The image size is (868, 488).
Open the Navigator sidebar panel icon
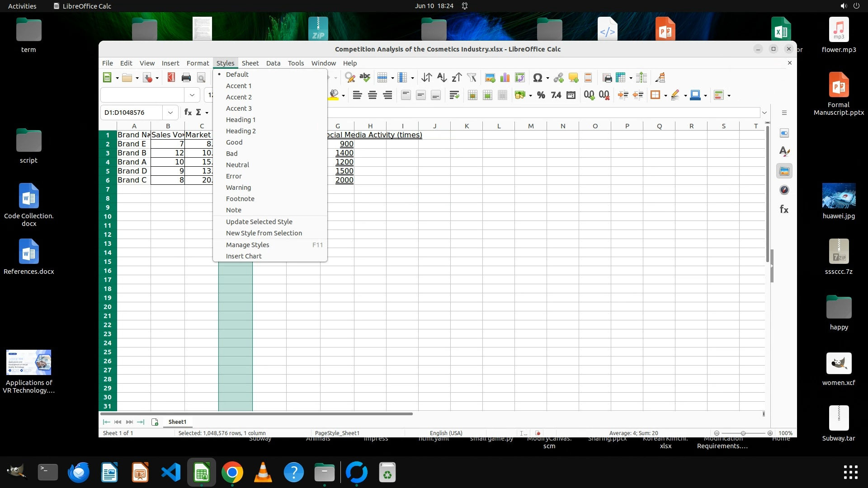[x=784, y=190]
